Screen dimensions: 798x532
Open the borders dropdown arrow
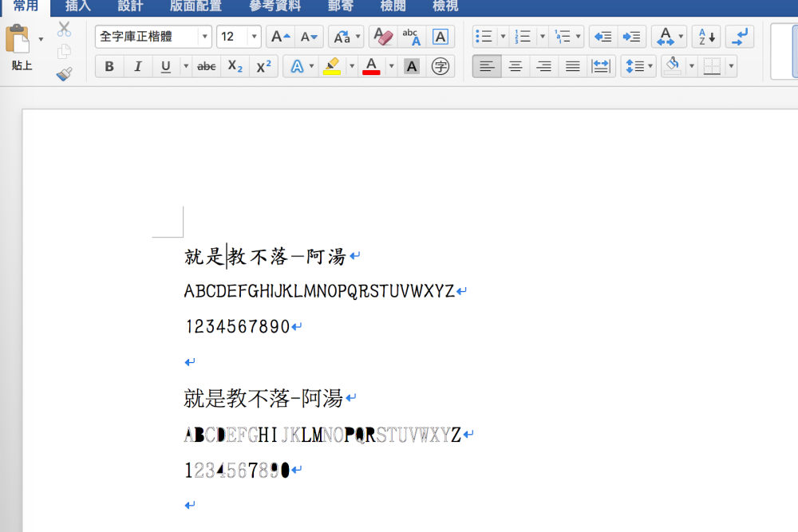pyautogui.click(x=731, y=66)
